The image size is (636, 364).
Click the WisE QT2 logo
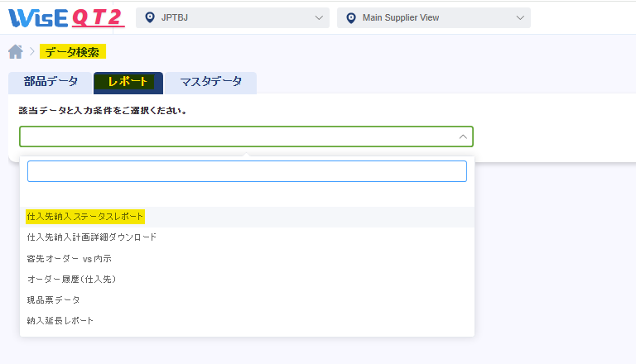66,18
